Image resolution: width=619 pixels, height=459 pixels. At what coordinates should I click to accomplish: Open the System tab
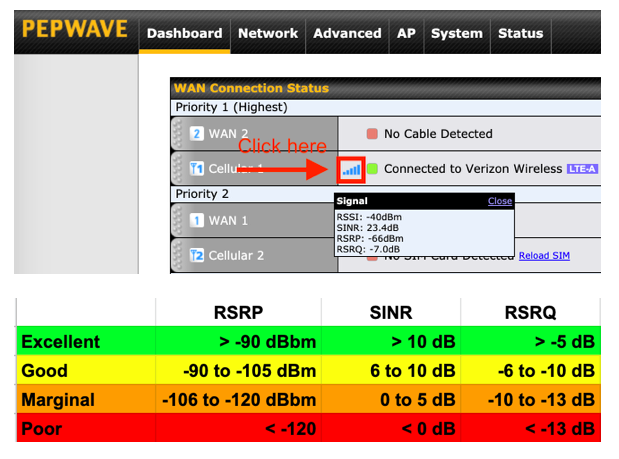(x=456, y=33)
